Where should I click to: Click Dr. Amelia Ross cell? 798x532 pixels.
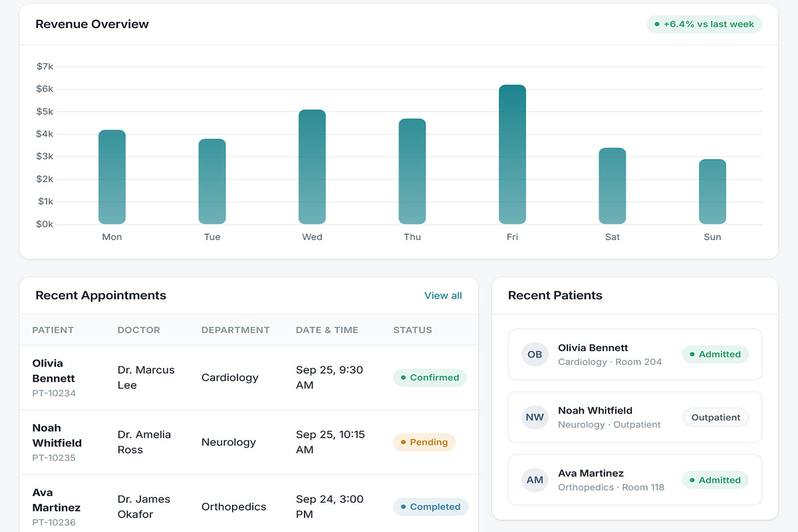pyautogui.click(x=144, y=442)
